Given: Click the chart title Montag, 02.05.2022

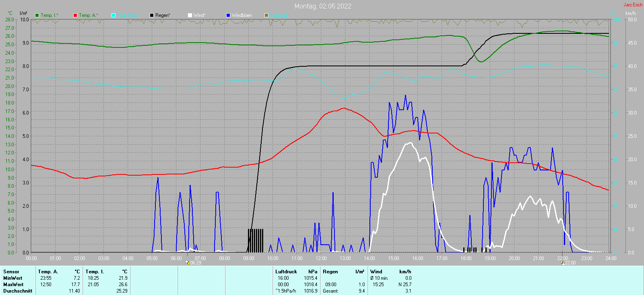Looking at the screenshot, I should [322, 6].
